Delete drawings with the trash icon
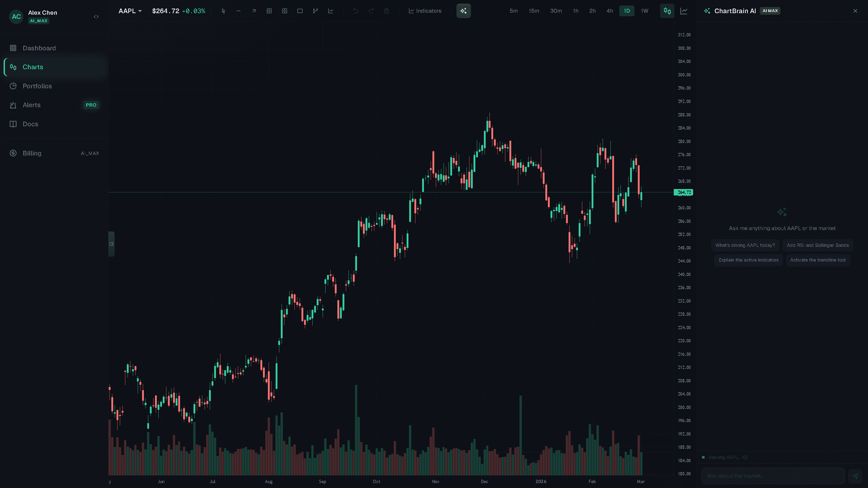 point(386,11)
